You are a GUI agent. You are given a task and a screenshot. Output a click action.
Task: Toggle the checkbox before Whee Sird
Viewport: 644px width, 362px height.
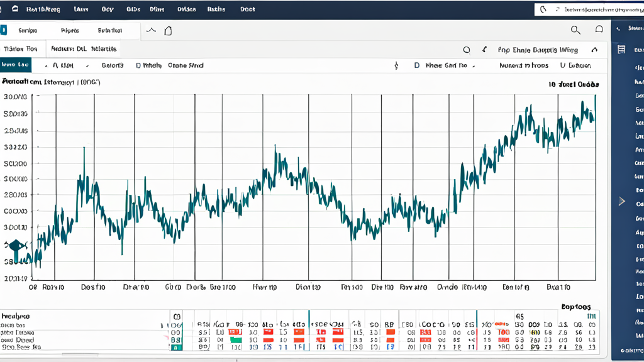tap(417, 65)
